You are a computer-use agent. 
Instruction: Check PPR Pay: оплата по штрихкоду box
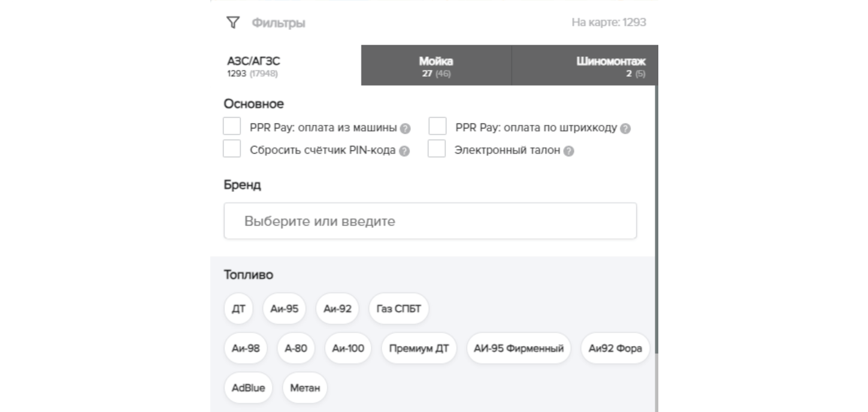coord(438,127)
